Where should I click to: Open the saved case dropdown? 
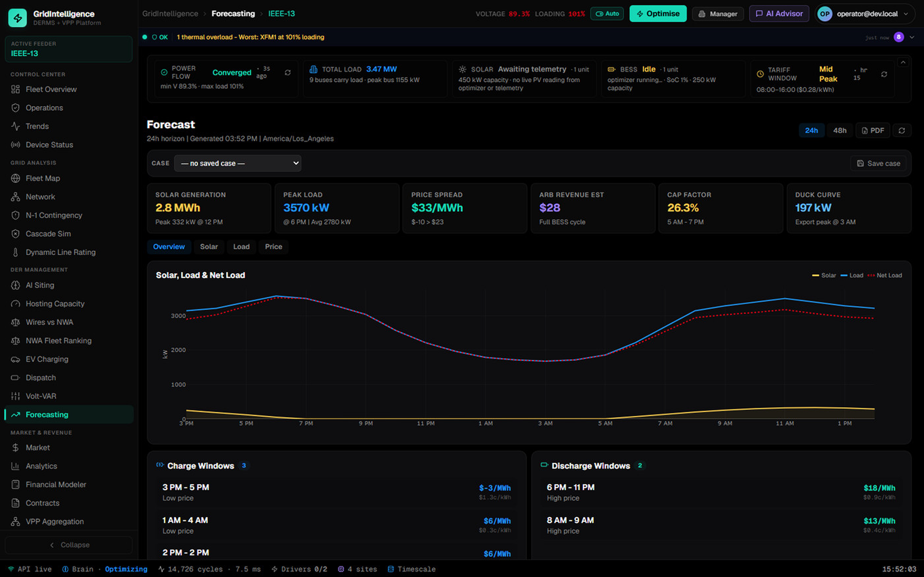[238, 163]
